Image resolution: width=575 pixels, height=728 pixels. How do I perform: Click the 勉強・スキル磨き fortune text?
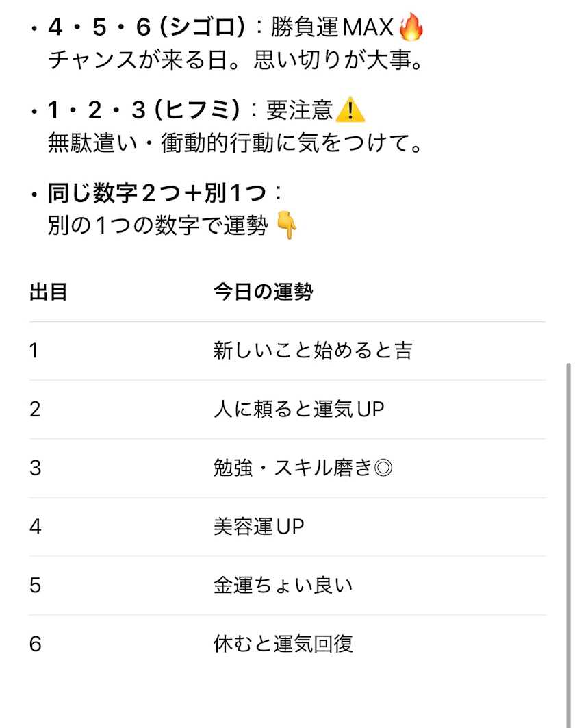click(x=293, y=468)
